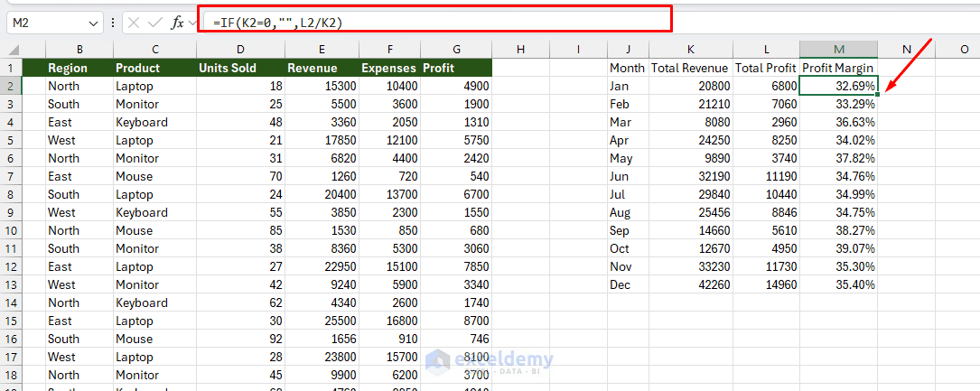Select column D header
The width and height of the screenshot is (980, 391).
pos(240,50)
